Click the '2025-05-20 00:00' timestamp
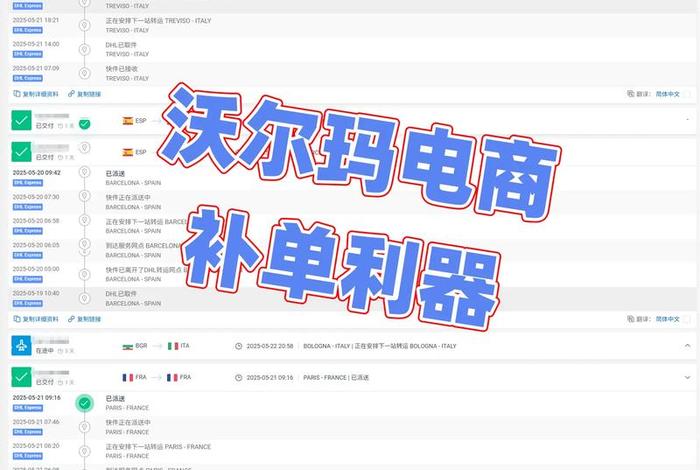The height and width of the screenshot is (470, 700). [x=36, y=269]
